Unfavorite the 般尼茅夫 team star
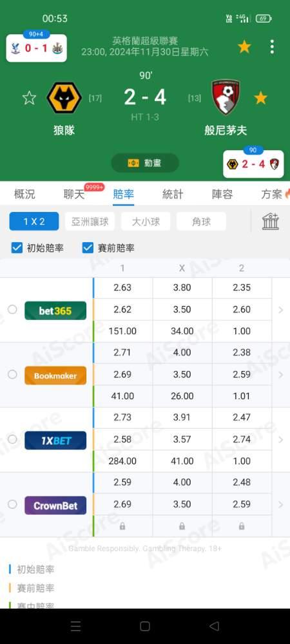290x644 pixels. (x=260, y=98)
